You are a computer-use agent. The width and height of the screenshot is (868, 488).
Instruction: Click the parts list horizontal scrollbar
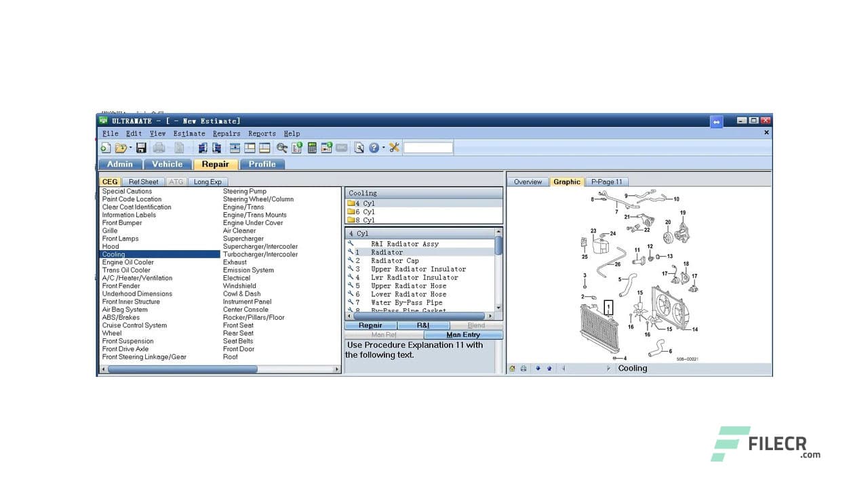(x=420, y=316)
